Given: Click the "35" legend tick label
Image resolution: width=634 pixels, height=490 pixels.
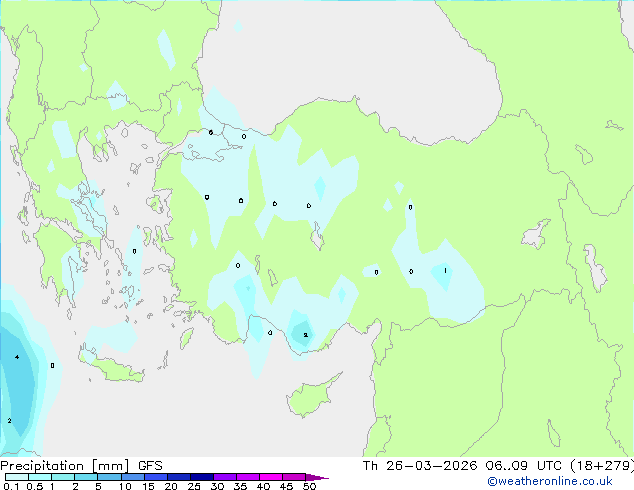Looking at the screenshot, I should (x=240, y=486).
